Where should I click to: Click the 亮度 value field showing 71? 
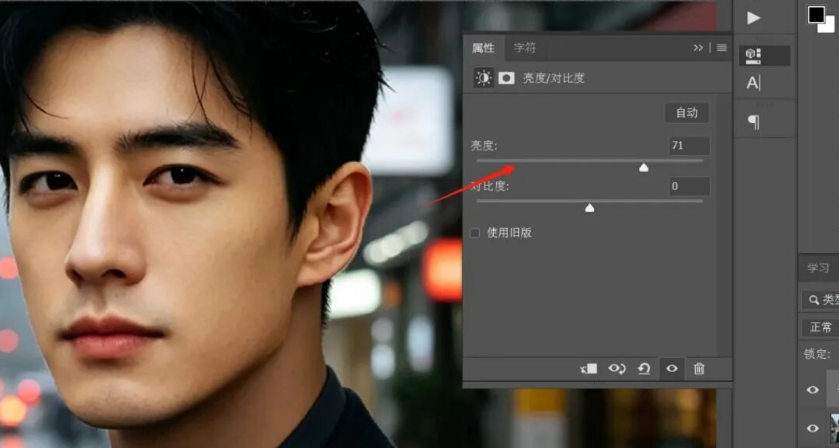click(x=689, y=146)
